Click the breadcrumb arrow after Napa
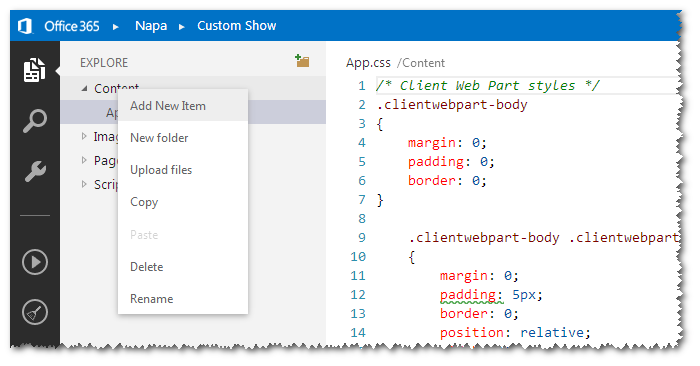 [182, 27]
